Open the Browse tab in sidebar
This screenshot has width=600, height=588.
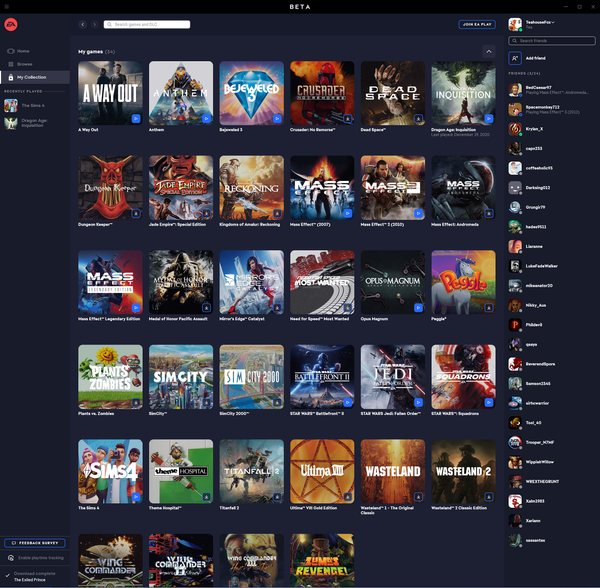click(35, 64)
